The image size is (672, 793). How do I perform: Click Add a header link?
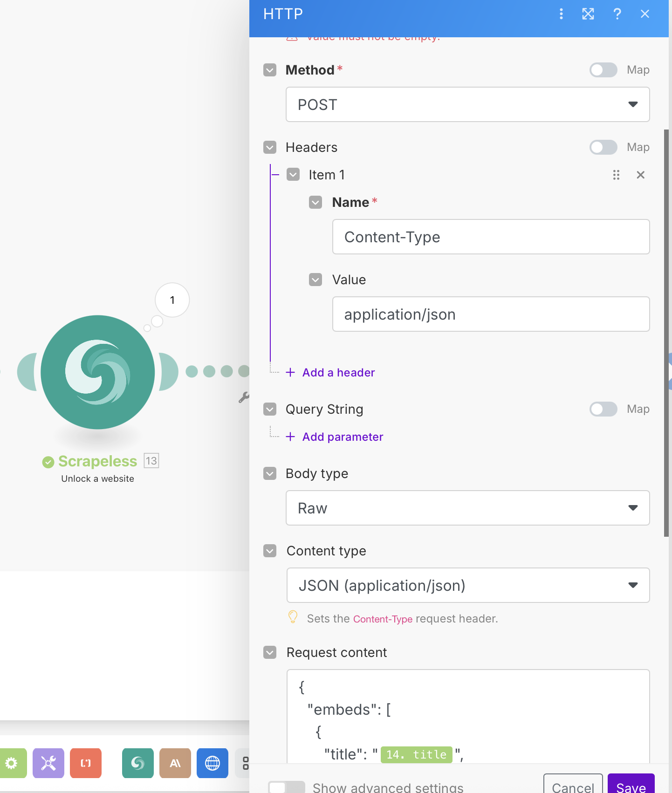click(x=338, y=372)
